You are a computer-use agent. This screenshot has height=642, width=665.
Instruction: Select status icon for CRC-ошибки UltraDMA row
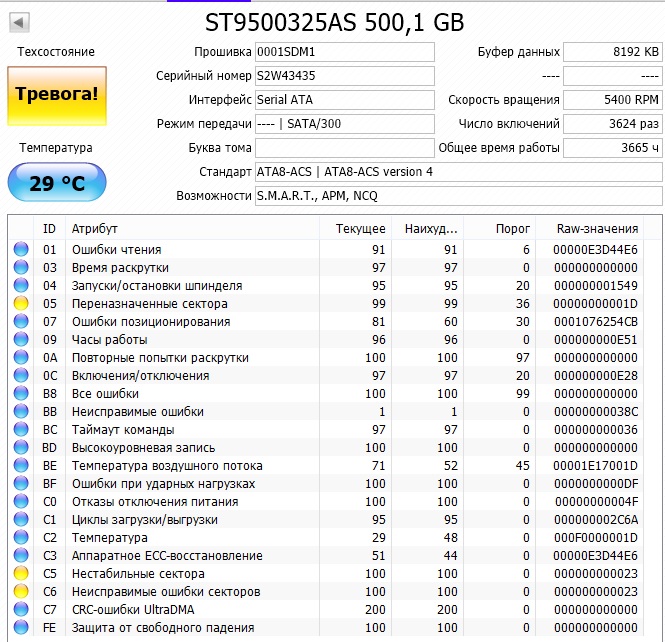(21, 609)
